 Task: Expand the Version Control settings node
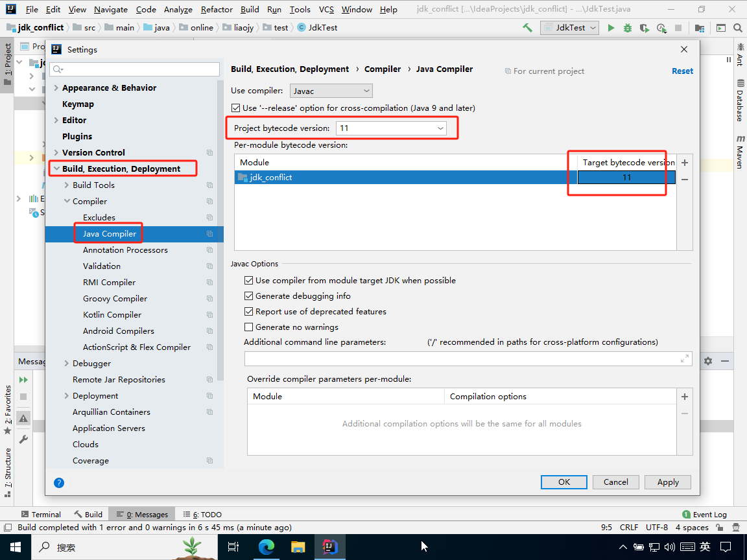(x=56, y=152)
